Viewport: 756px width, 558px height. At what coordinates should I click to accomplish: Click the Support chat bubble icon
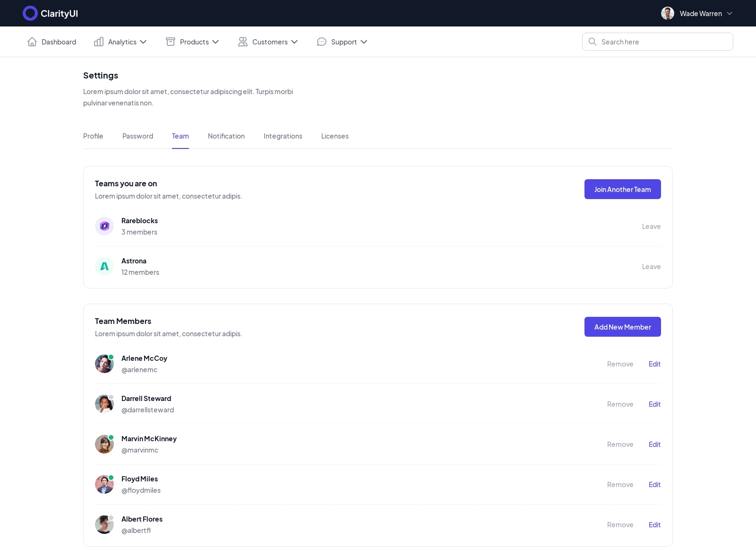pos(322,42)
